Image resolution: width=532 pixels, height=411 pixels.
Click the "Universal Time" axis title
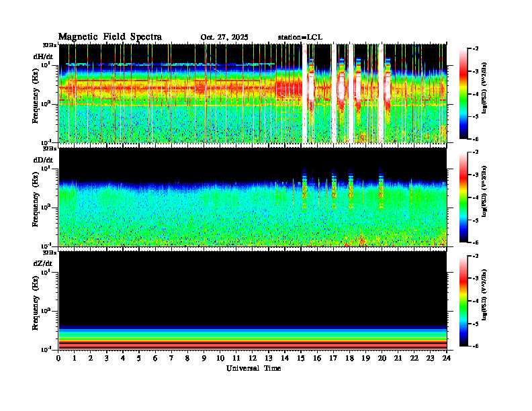(253, 368)
